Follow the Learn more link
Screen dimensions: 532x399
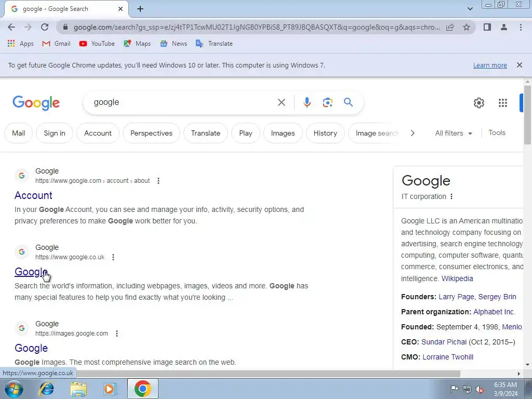[490, 65]
